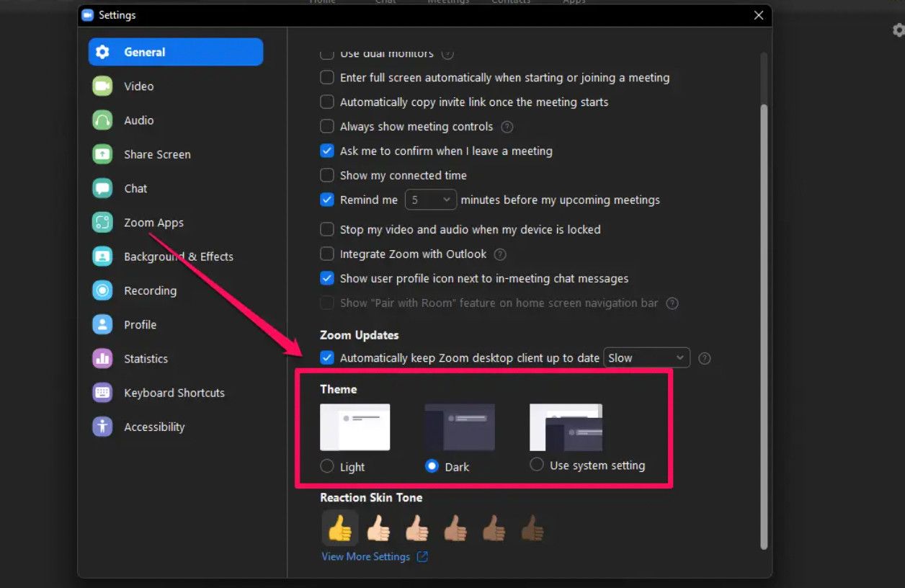Click the Video camera icon in the sidebar
This screenshot has height=588, width=905.
[x=102, y=86]
